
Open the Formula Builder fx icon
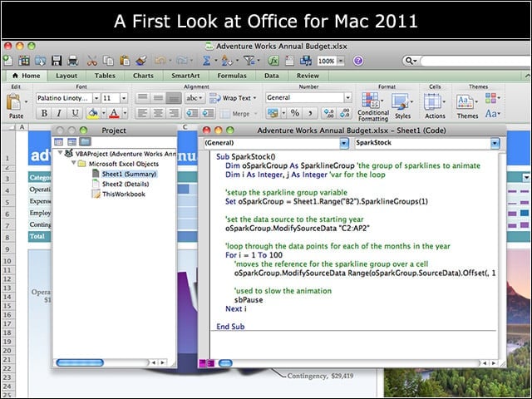pyautogui.click(x=273, y=61)
